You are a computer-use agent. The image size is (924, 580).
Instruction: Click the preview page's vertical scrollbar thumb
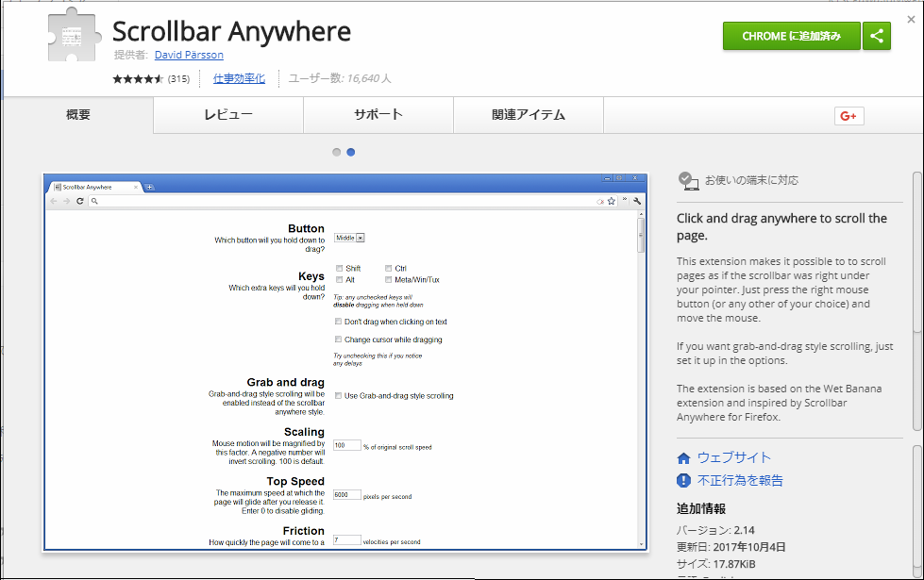pos(641,235)
